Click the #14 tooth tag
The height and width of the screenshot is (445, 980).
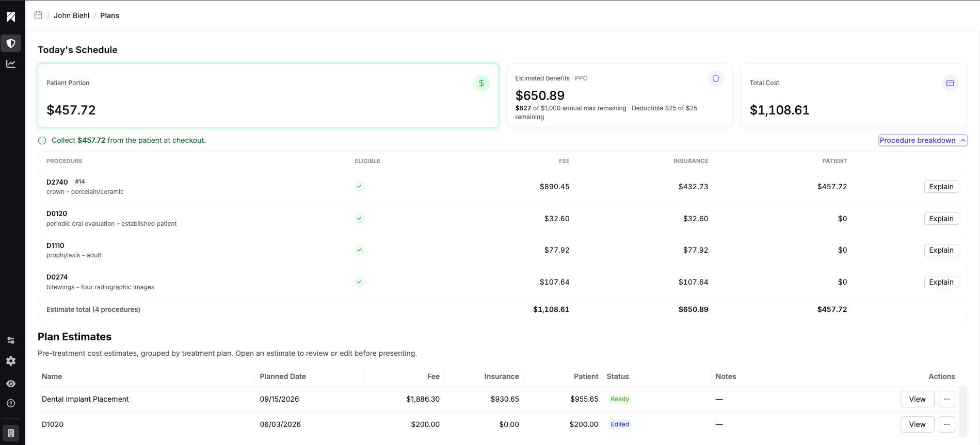pos(80,182)
